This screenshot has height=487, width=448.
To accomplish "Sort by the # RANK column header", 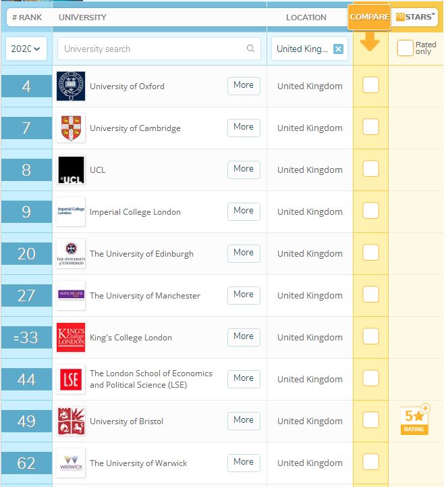I will [x=27, y=18].
